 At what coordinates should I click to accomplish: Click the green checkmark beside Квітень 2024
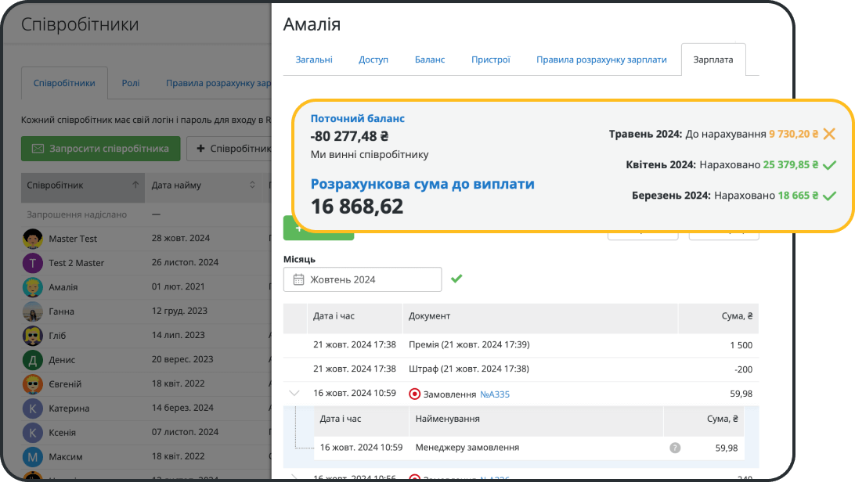click(x=830, y=165)
